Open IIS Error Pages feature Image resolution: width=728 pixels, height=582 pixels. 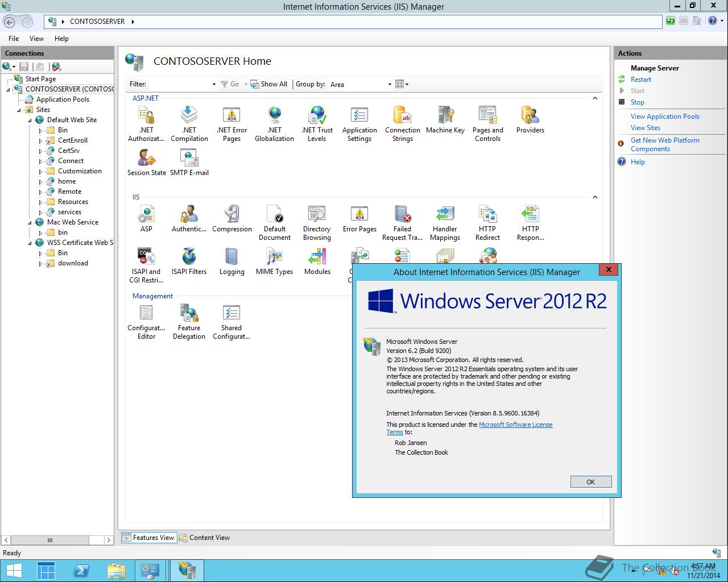click(x=359, y=219)
